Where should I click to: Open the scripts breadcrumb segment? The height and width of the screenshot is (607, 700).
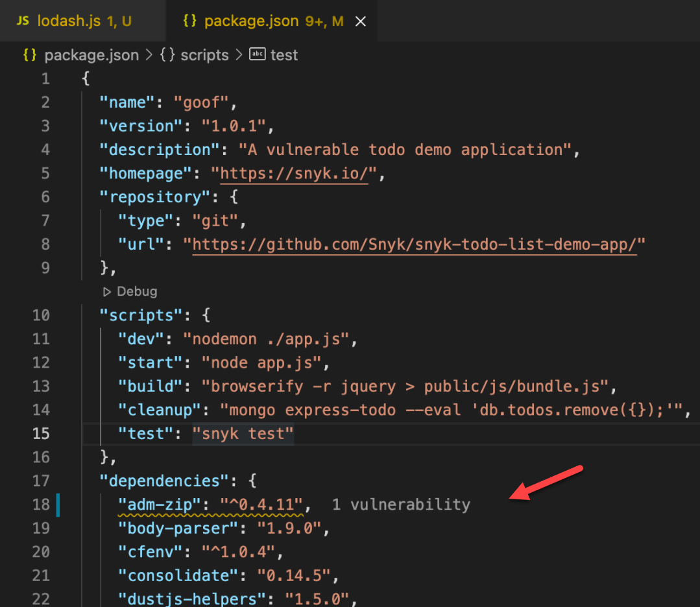[204, 55]
